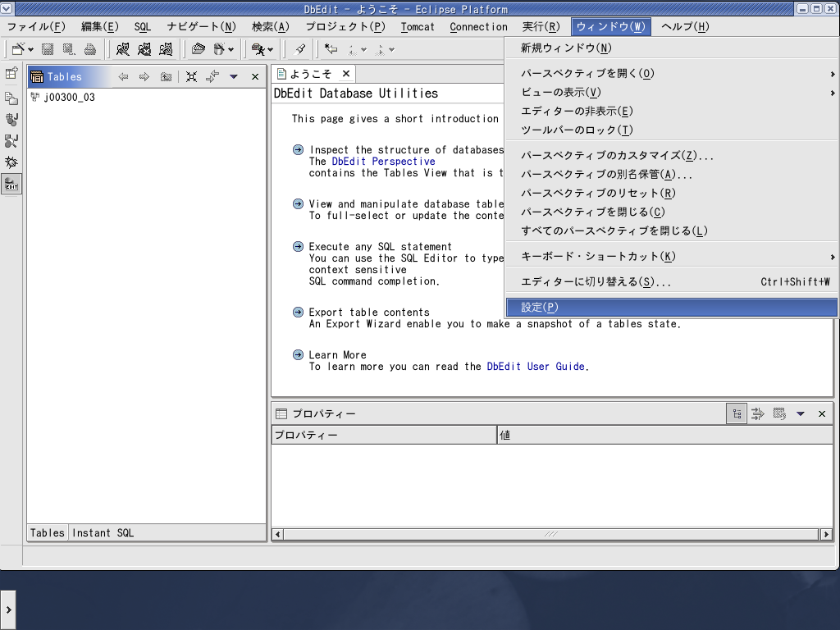Screen dimensions: 840x630
Task: Click the Save As toolbar icon
Action: (69, 49)
